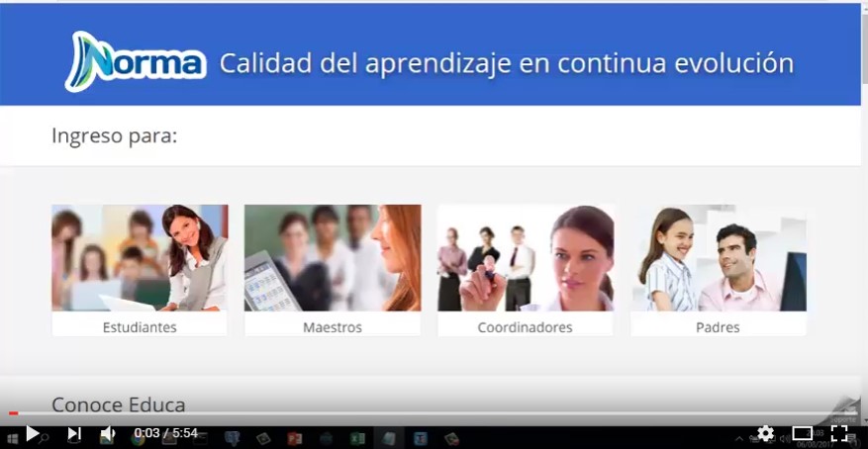The width and height of the screenshot is (868, 449).
Task: Open the Estudiantes login option
Action: point(140,326)
